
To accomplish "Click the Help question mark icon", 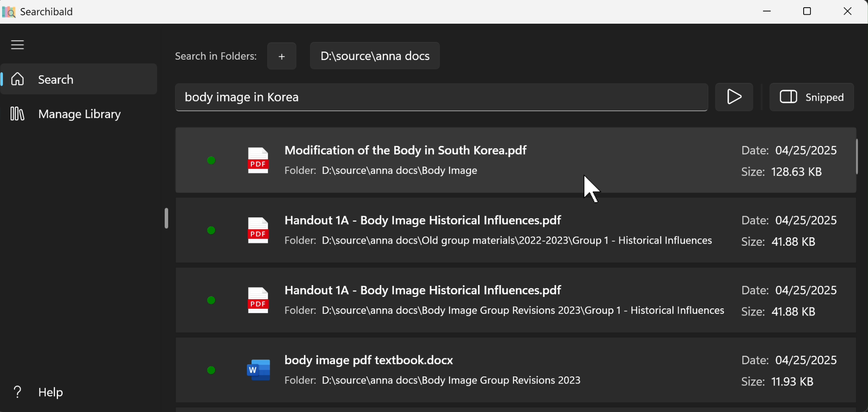I will coord(17,392).
